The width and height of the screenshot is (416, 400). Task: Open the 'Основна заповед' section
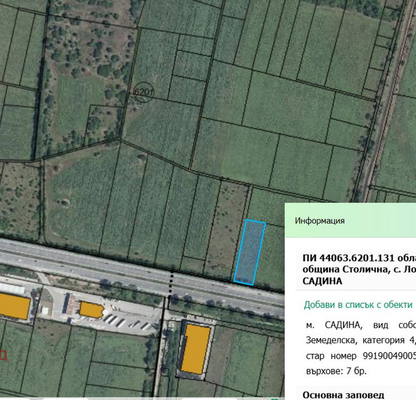(343, 395)
